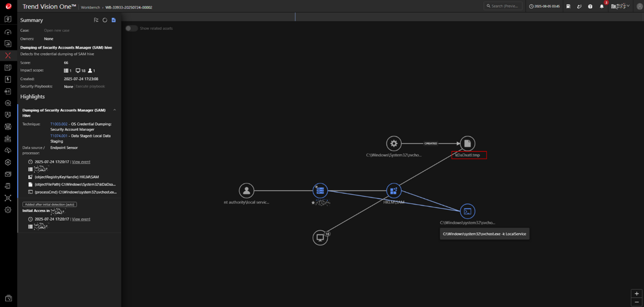Click the blue document icon in Summary
This screenshot has height=307, width=644.
click(x=113, y=20)
